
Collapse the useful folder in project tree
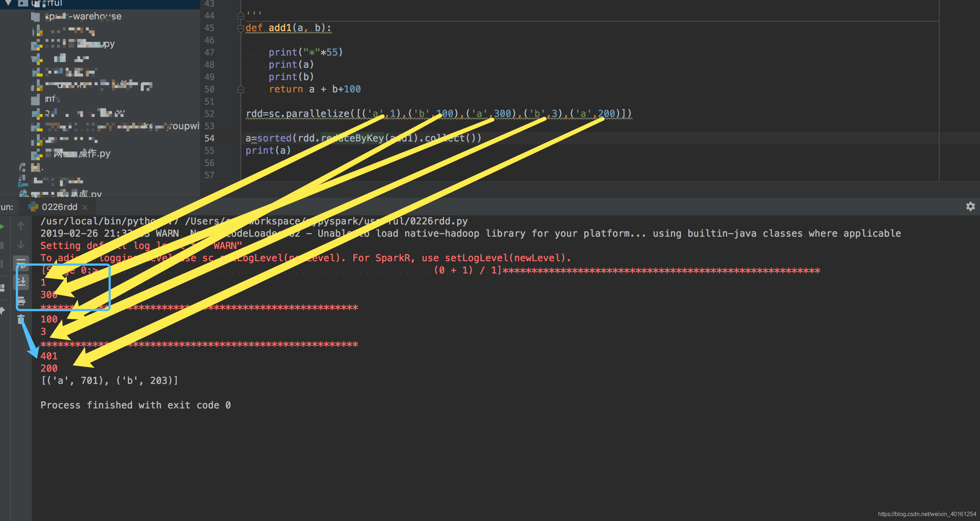click(8, 3)
